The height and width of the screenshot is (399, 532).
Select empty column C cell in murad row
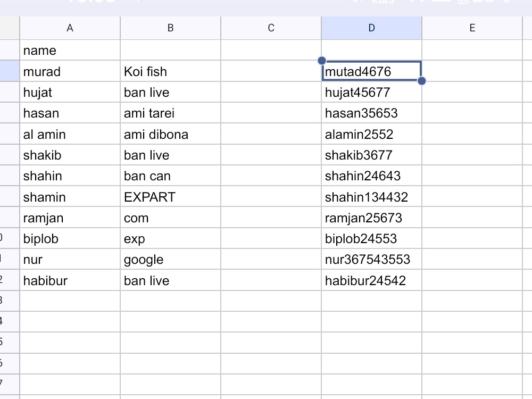point(271,71)
